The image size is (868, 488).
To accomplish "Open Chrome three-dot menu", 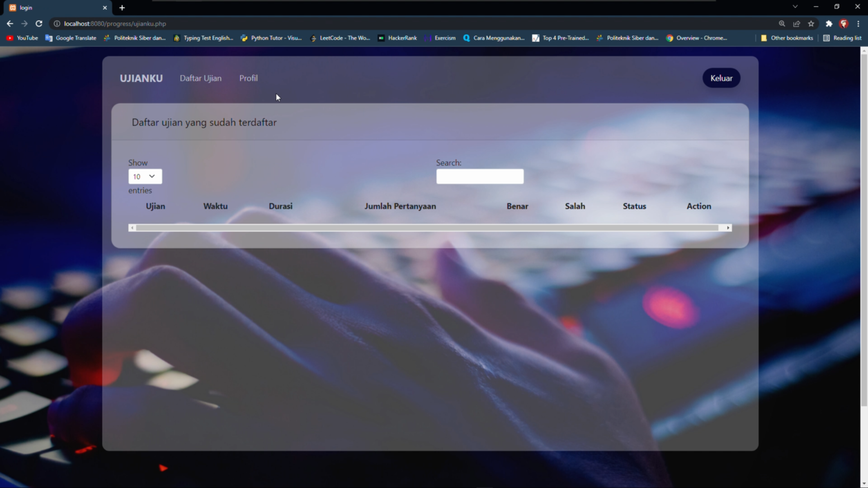I will point(858,23).
